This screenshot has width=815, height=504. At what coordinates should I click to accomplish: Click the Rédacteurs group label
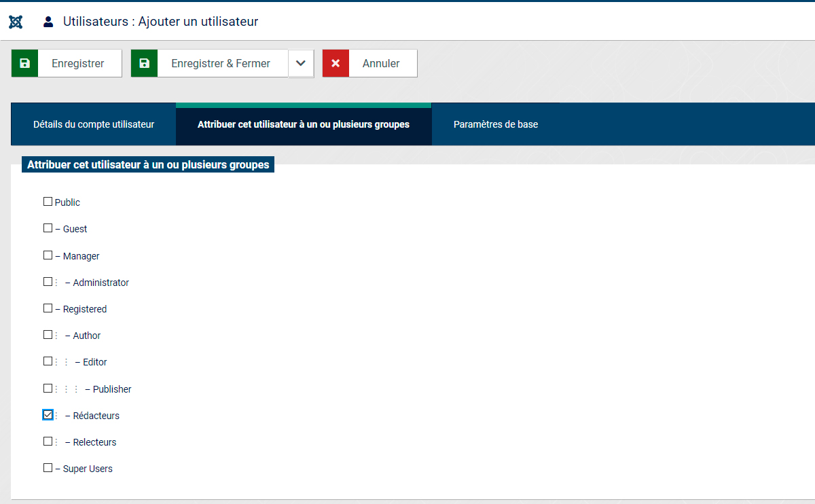pos(92,416)
